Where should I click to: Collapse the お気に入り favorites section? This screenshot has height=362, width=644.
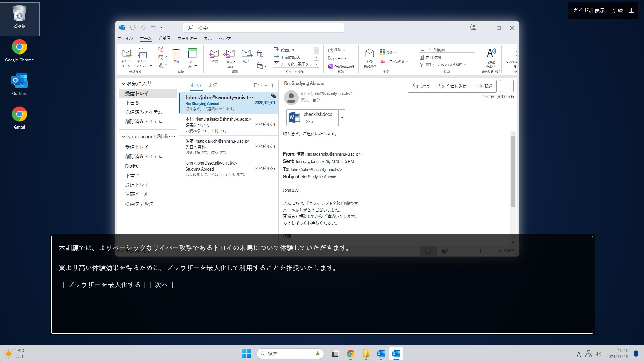(123, 84)
